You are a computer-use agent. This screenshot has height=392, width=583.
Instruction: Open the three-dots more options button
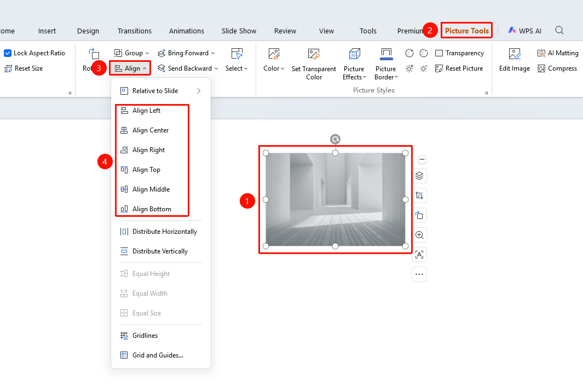pos(419,274)
